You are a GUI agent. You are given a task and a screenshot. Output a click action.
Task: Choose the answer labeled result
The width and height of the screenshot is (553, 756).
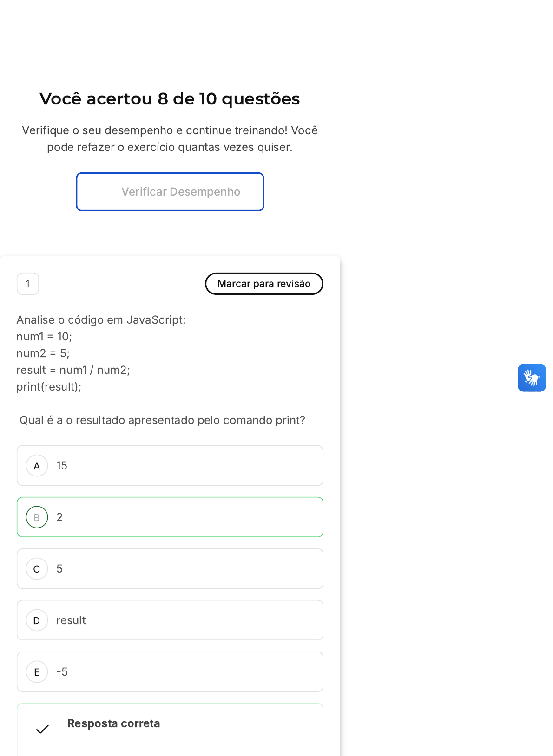click(x=170, y=620)
